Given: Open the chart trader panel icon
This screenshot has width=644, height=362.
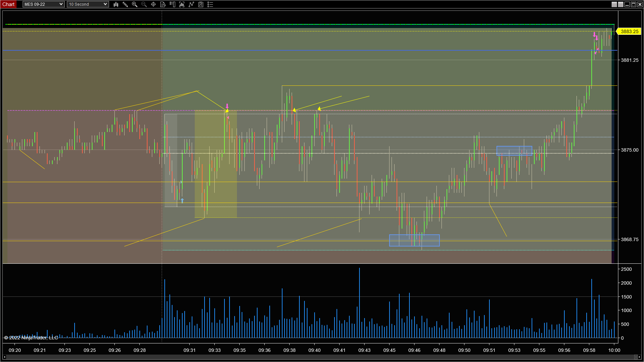Looking at the screenshot, I should tap(172, 4).
